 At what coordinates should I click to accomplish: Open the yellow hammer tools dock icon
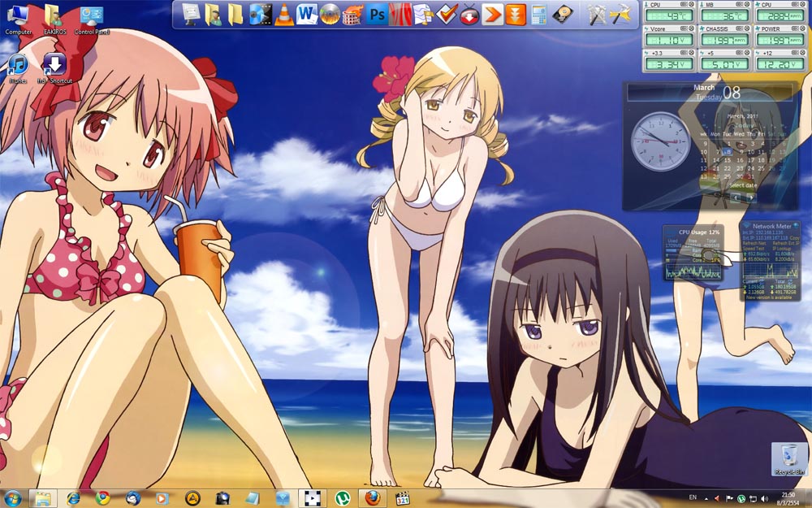coord(620,15)
